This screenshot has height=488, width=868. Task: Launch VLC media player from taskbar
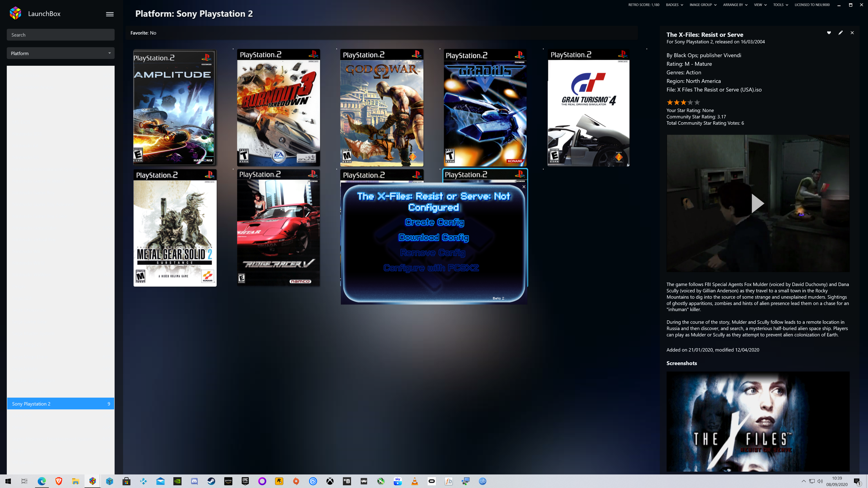click(x=415, y=481)
